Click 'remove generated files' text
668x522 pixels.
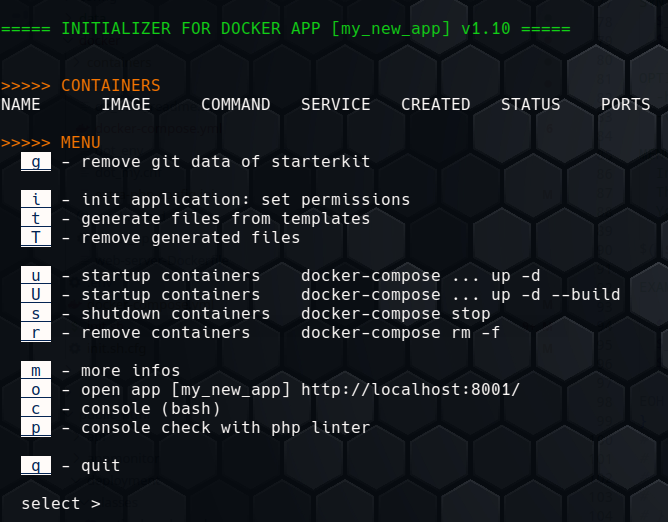[191, 237]
